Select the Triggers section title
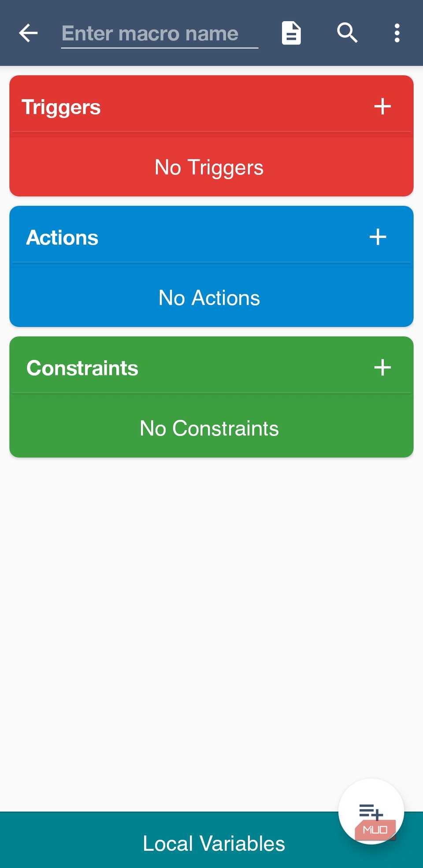423x868 pixels. [61, 106]
